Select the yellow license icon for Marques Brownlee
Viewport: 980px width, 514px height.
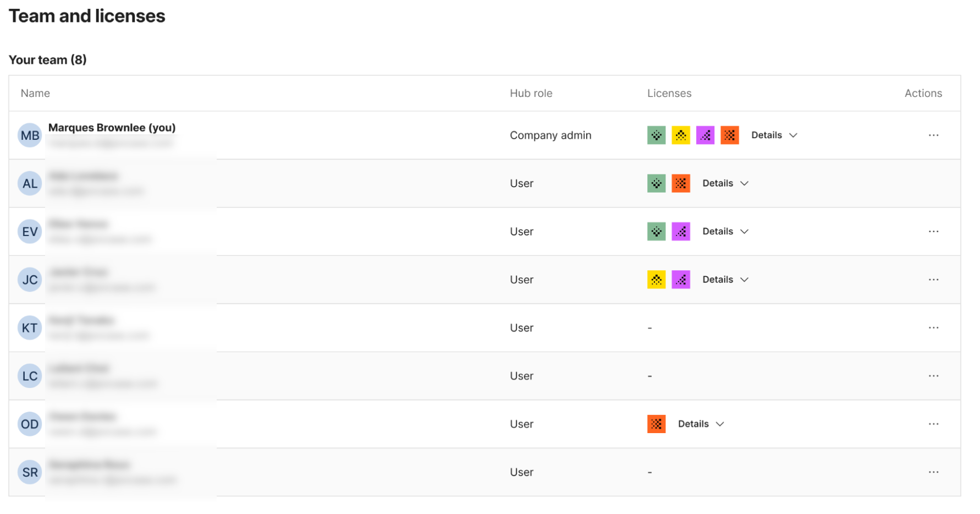[x=681, y=135]
